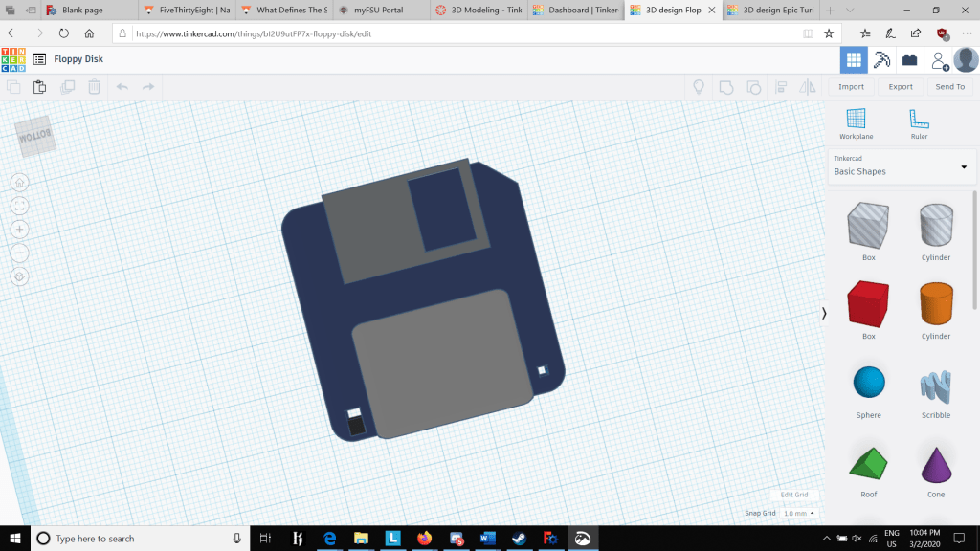
Task: Open the Minecraft blocks mode pickaxe icon
Action: coord(882,59)
